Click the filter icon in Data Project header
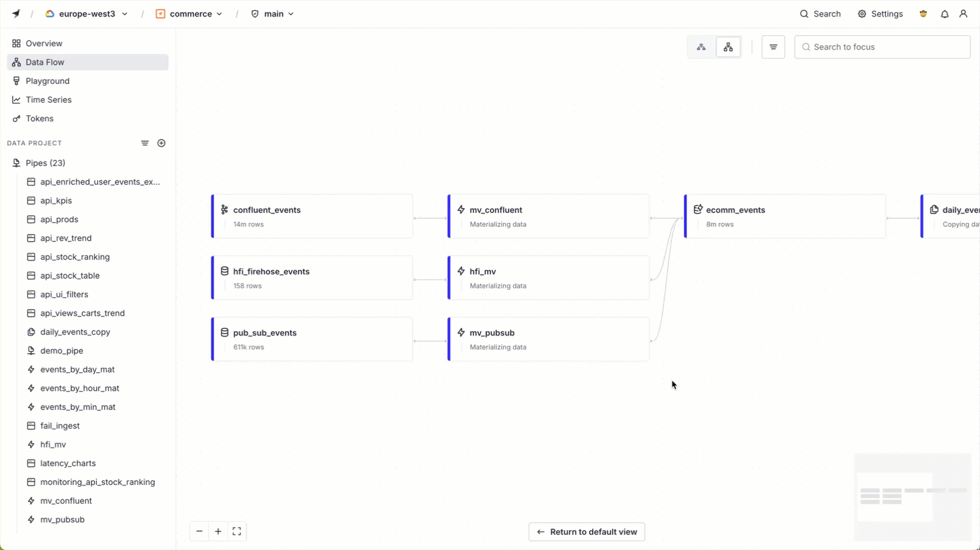 pos(145,143)
